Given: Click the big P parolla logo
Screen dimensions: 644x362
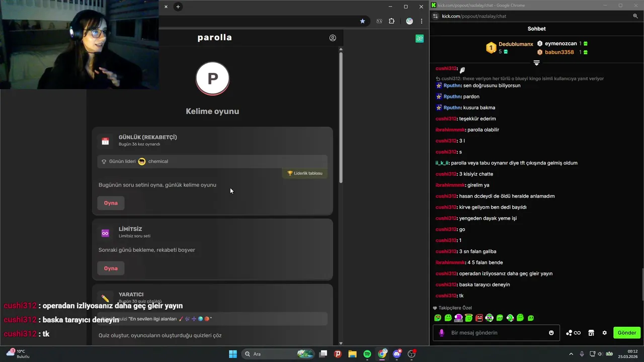Looking at the screenshot, I should [x=212, y=78].
